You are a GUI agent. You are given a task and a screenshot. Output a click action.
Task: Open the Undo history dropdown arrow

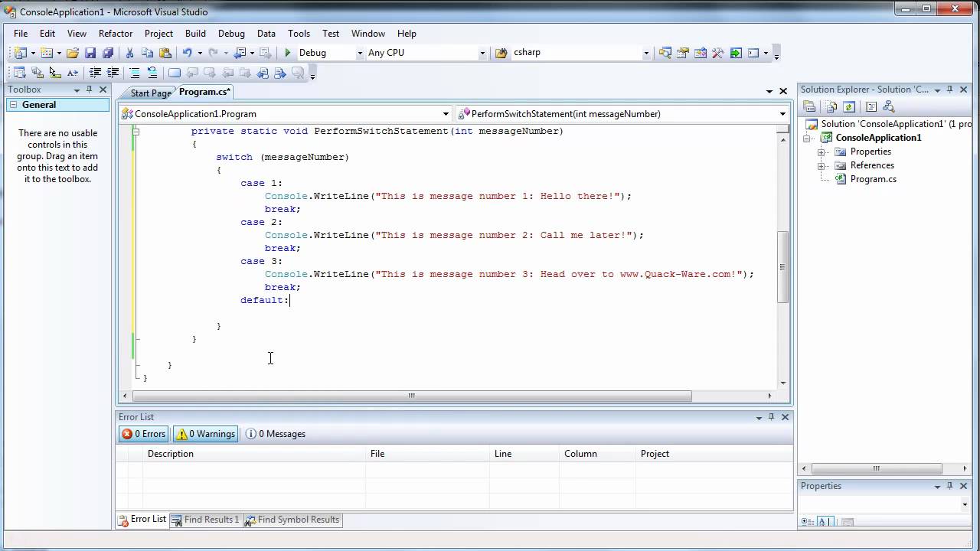click(x=200, y=53)
